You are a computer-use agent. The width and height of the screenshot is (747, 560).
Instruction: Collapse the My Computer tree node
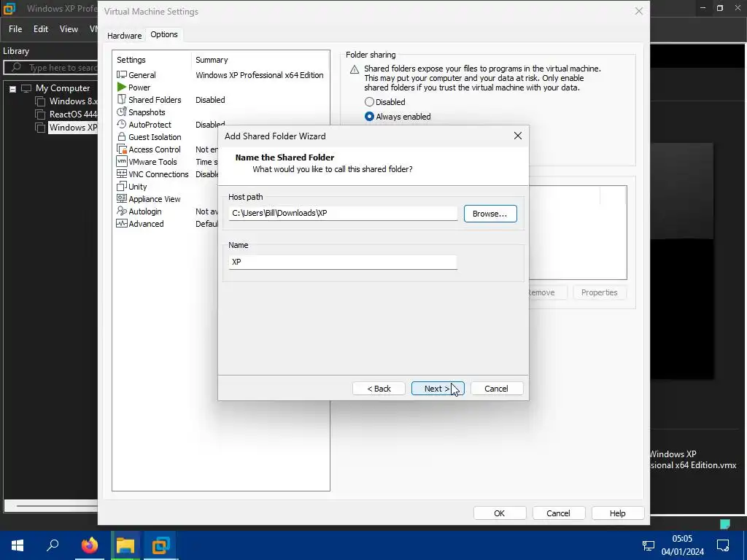[13, 88]
